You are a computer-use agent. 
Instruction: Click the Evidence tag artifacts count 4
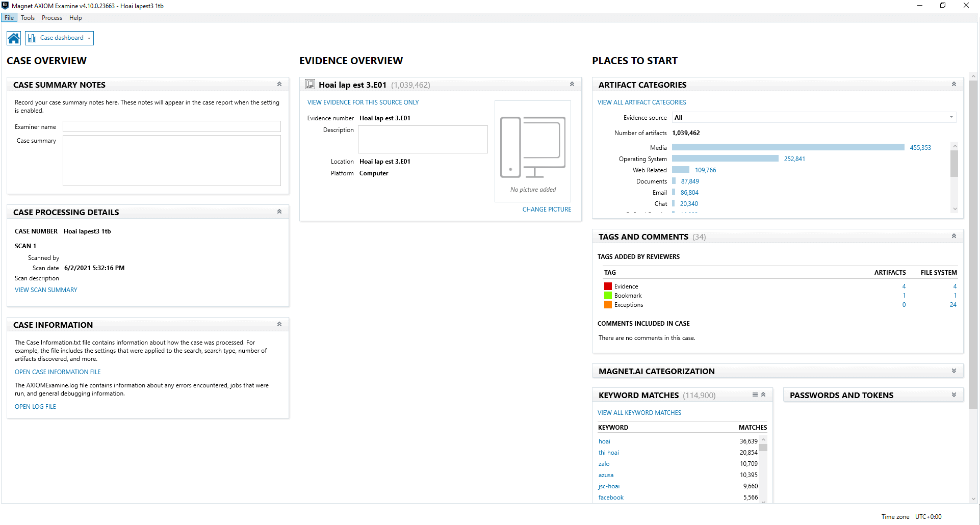tap(904, 286)
